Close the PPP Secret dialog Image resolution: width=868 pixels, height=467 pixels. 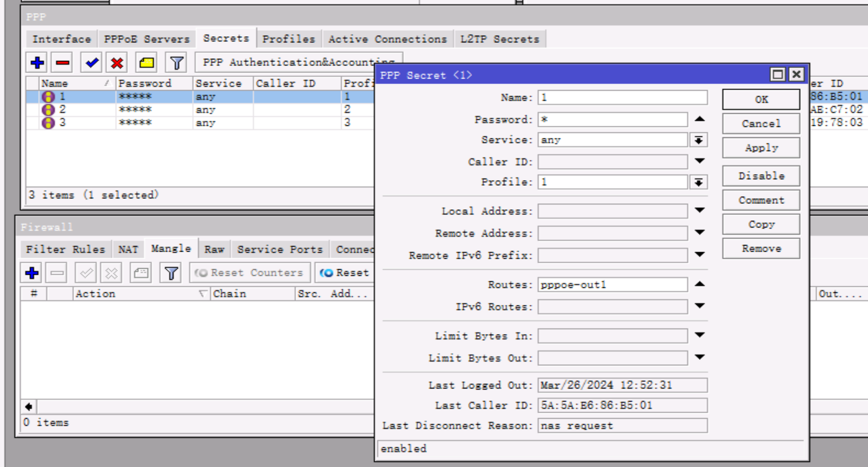(x=796, y=74)
